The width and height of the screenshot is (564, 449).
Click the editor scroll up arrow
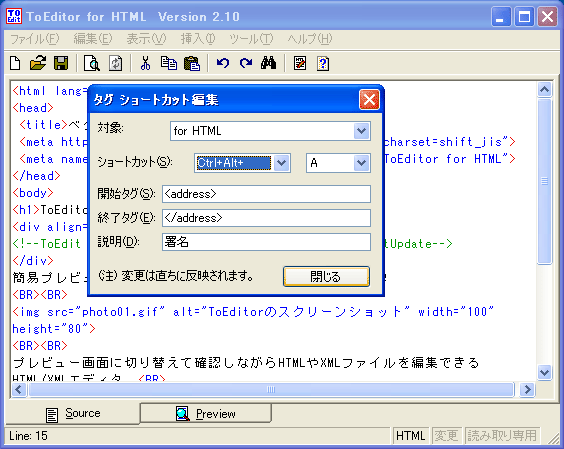click(x=545, y=89)
